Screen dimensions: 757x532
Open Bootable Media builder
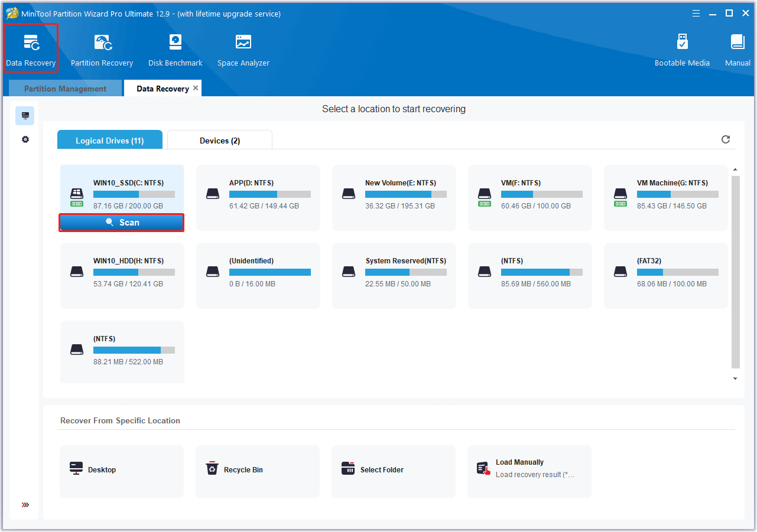(682, 50)
